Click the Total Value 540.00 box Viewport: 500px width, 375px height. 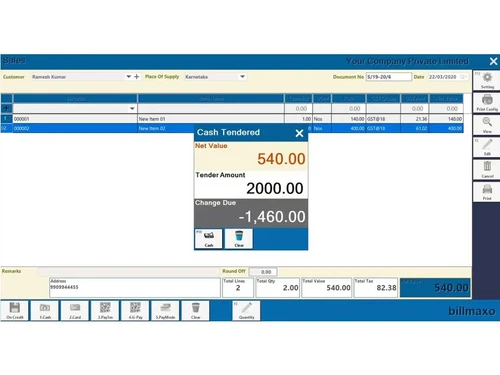[x=327, y=287]
